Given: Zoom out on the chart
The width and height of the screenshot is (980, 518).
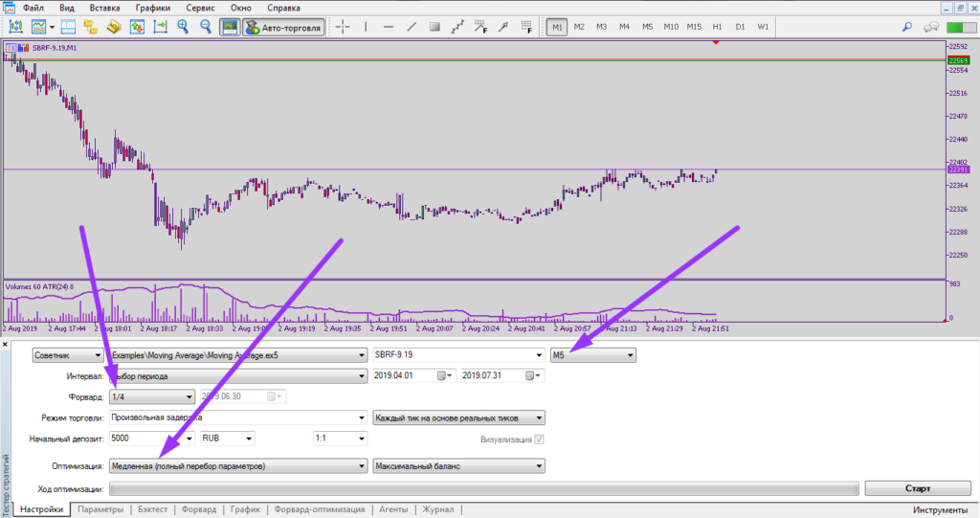Looking at the screenshot, I should coord(206,27).
